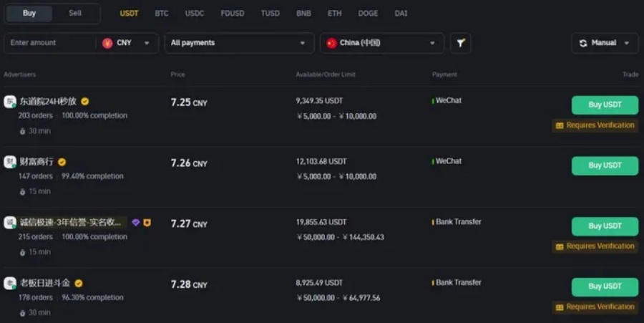Click the refresh icon beside Manual
The height and width of the screenshot is (323, 644).
(582, 43)
